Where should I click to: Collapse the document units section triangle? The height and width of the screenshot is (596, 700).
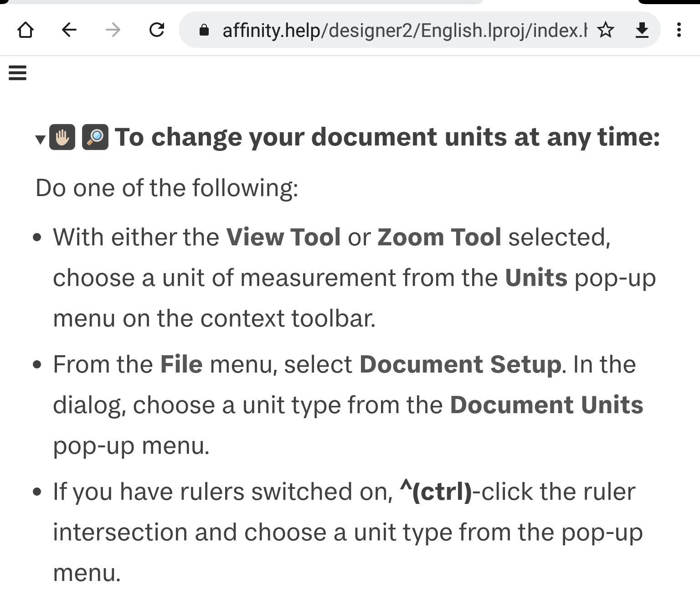(x=40, y=139)
